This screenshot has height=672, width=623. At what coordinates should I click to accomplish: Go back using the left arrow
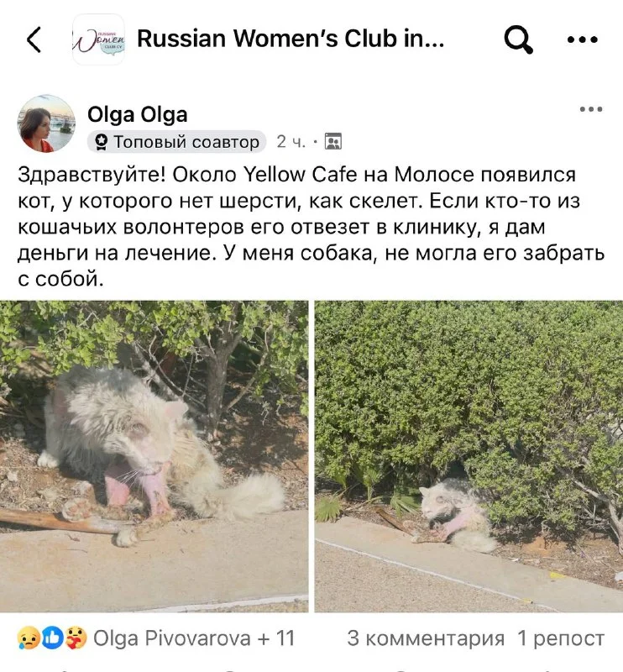(34, 39)
